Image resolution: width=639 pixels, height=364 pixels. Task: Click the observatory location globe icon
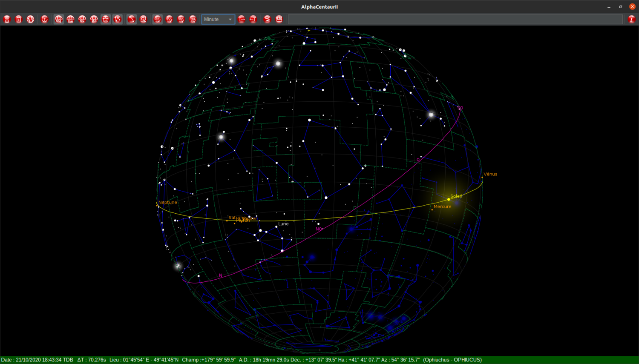(x=30, y=19)
